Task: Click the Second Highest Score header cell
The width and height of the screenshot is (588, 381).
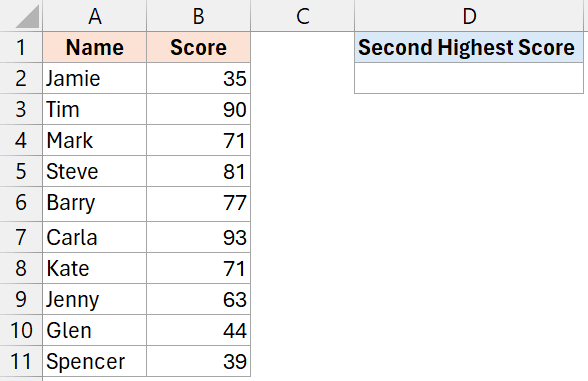Action: click(x=469, y=47)
